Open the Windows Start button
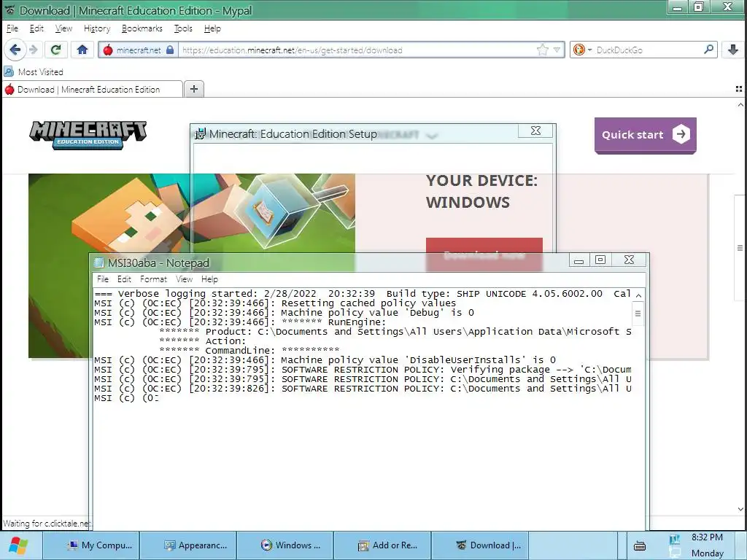This screenshot has width=747, height=560. click(x=19, y=545)
